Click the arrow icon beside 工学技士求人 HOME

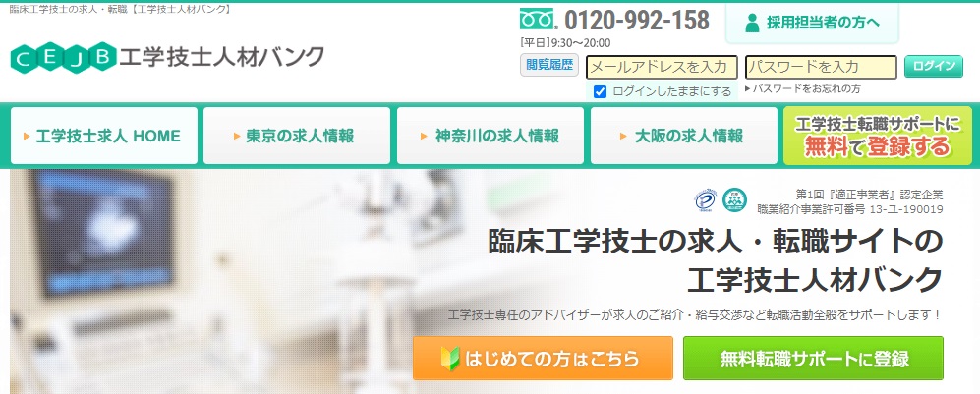coord(27,137)
